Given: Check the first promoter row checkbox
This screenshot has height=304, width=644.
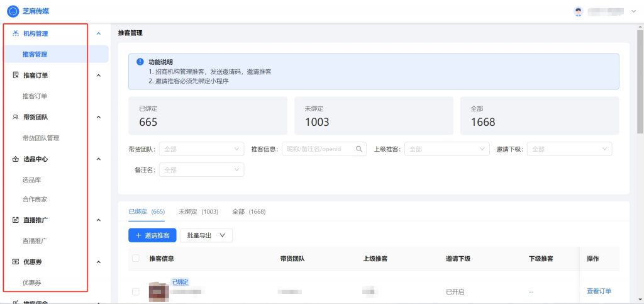Looking at the screenshot, I should 136,291.
